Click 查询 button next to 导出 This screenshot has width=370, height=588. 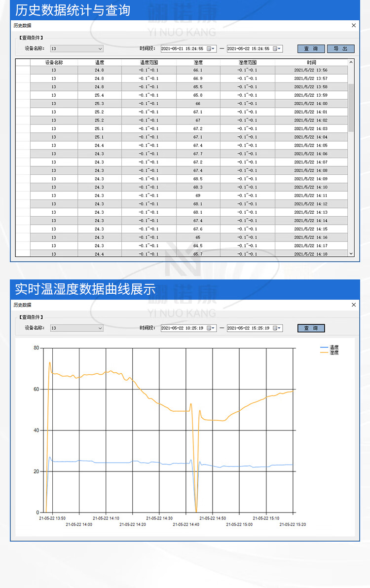[311, 49]
